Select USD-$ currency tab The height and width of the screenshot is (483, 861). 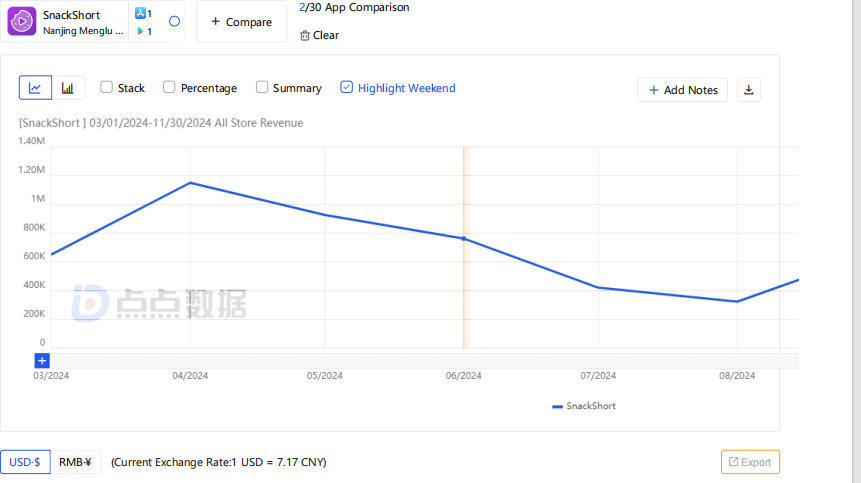tap(25, 462)
